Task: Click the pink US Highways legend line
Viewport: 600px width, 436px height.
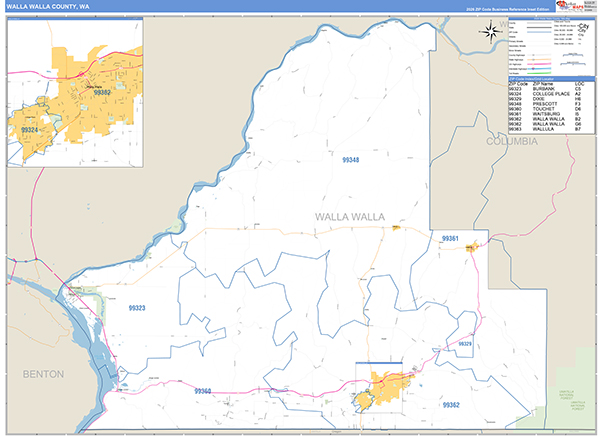Action: [x=539, y=64]
